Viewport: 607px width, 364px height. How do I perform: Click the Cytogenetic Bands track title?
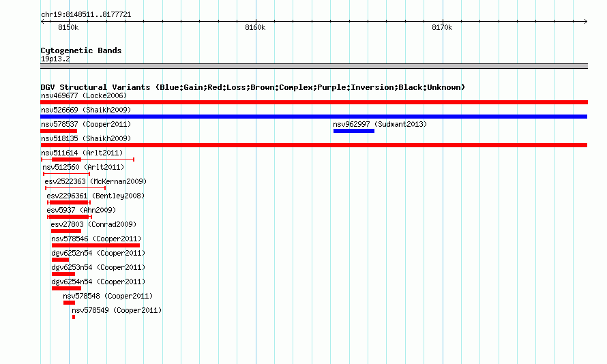coord(81,50)
